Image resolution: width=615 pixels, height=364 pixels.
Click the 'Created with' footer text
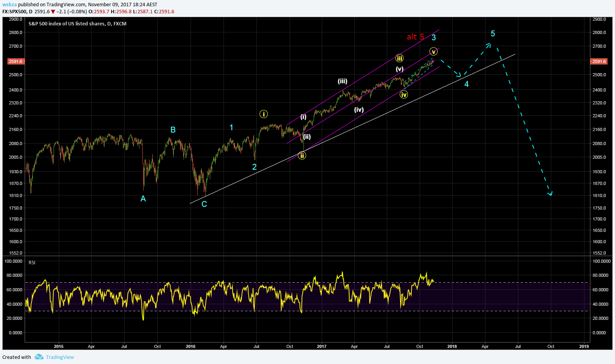pyautogui.click(x=16, y=357)
